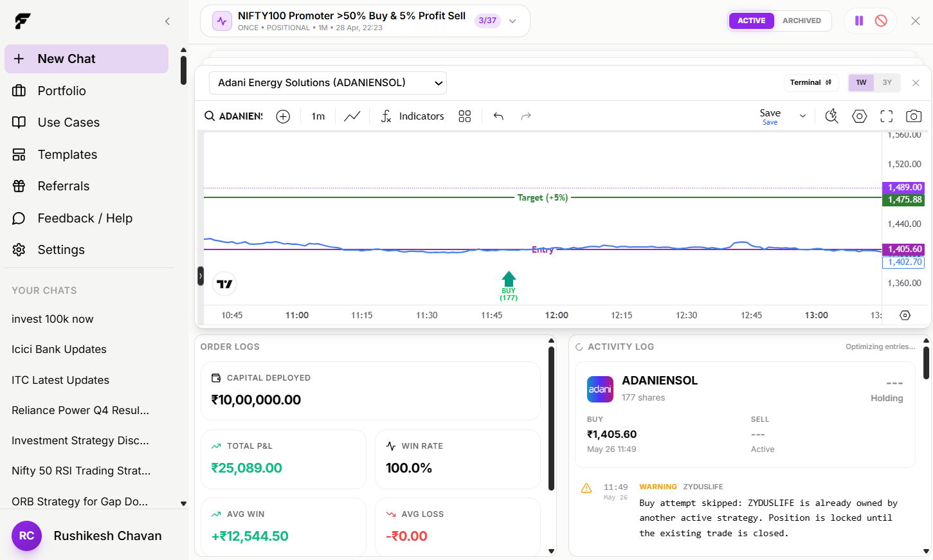The height and width of the screenshot is (560, 933).
Task: Open the 'Icici Bank Updates' chat
Action: tap(59, 349)
